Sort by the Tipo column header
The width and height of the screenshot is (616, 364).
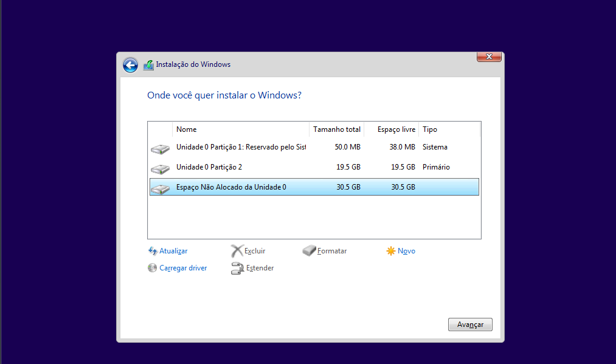pos(449,129)
